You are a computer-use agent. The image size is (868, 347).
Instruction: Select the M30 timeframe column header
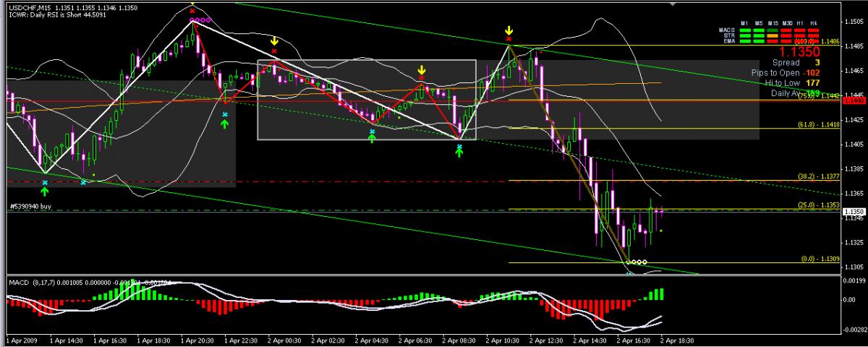(786, 23)
